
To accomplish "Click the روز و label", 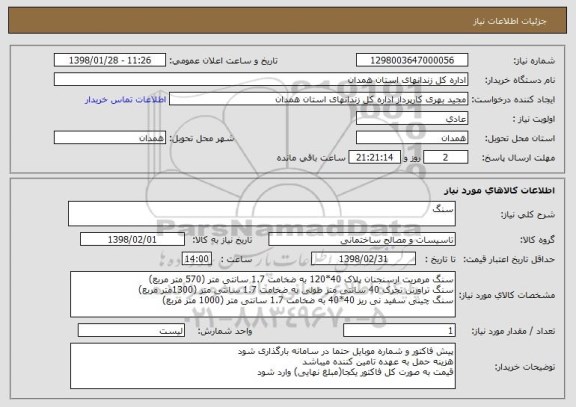I will pos(412,158).
